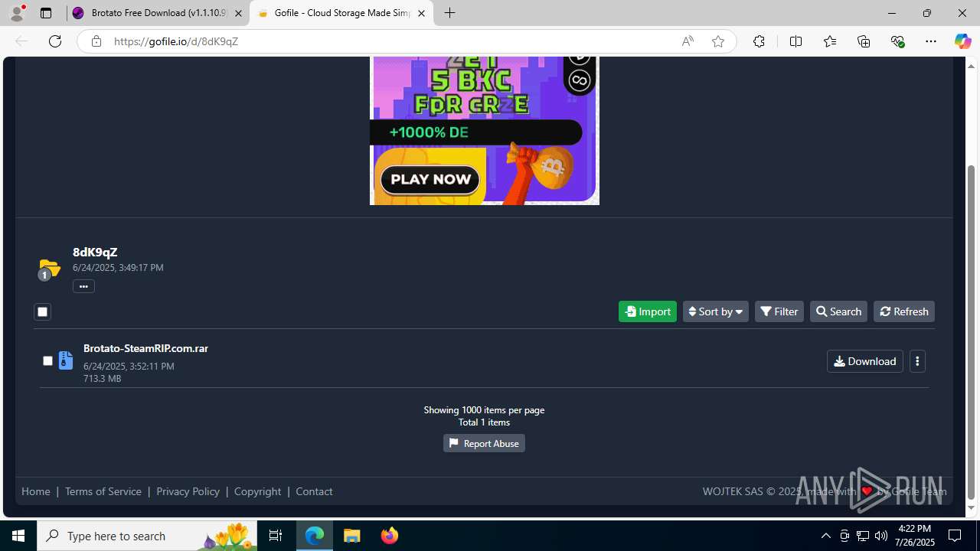980x551 pixels.
Task: Open Windows Start menu
Action: click(18, 536)
